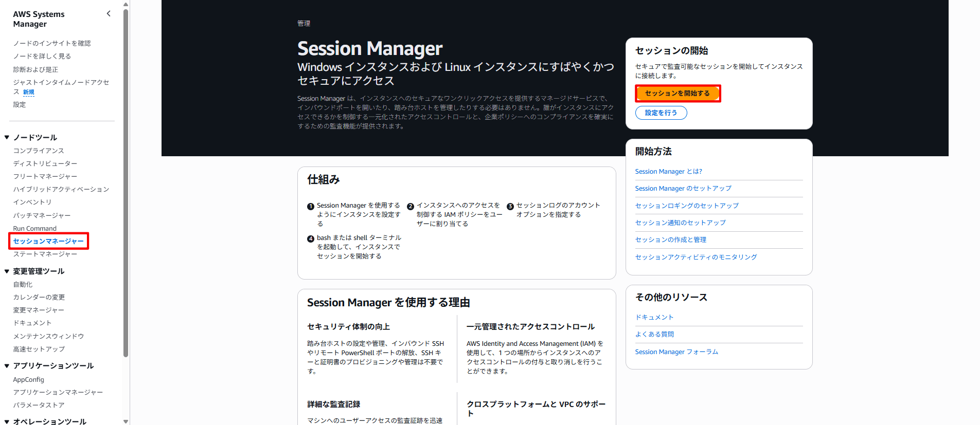Open パッチマネージャー in sidebar

pyautogui.click(x=42, y=215)
